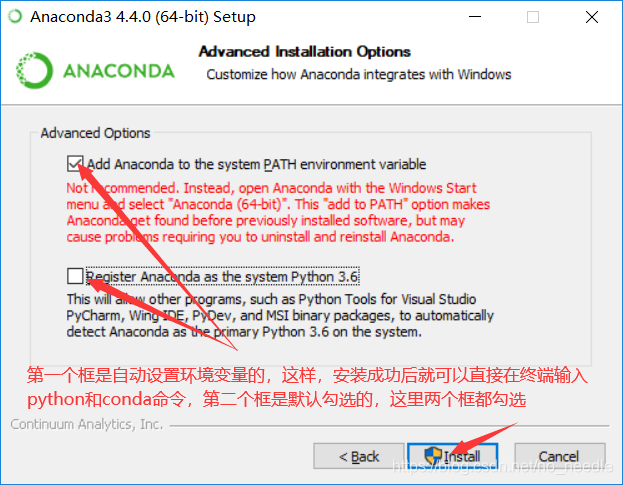
Task: Click the 'Register Anaconda as the system Python 3.6' label
Action: coord(222,276)
